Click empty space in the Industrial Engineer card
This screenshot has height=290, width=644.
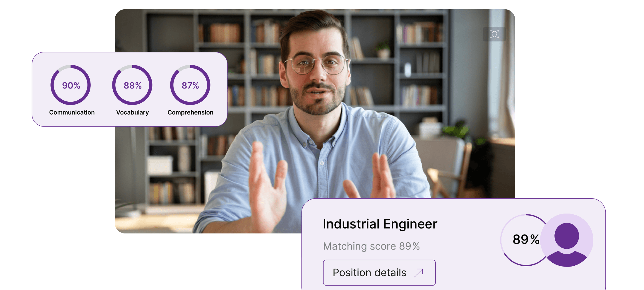468,272
